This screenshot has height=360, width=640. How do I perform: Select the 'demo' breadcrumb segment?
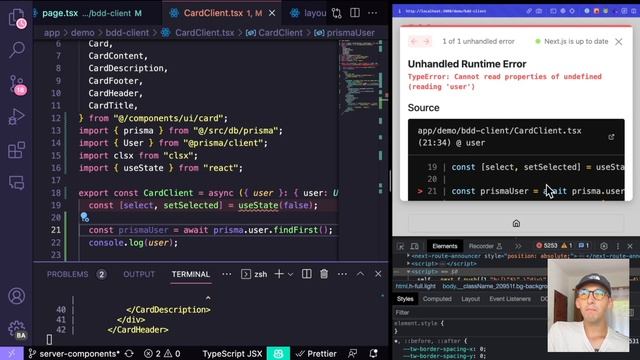click(82, 33)
